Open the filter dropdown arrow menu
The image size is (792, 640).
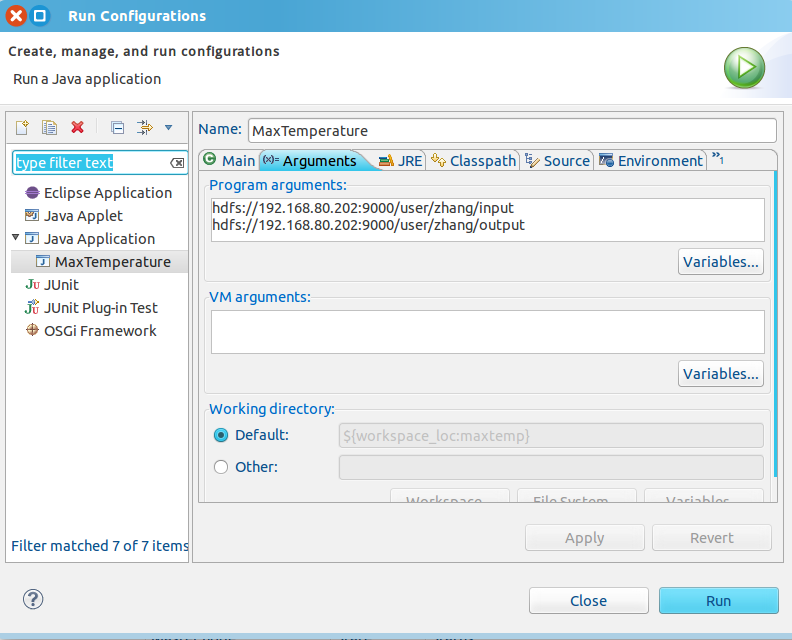[168, 127]
